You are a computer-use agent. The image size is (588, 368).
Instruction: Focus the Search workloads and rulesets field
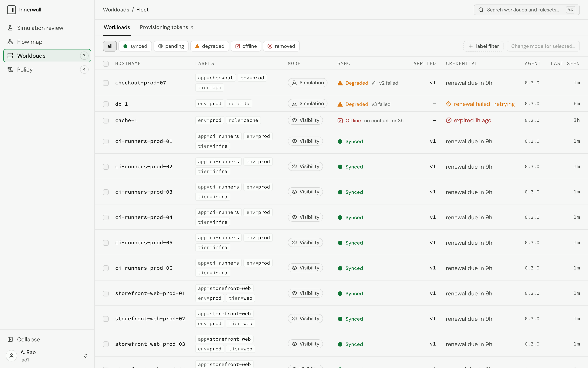(527, 10)
